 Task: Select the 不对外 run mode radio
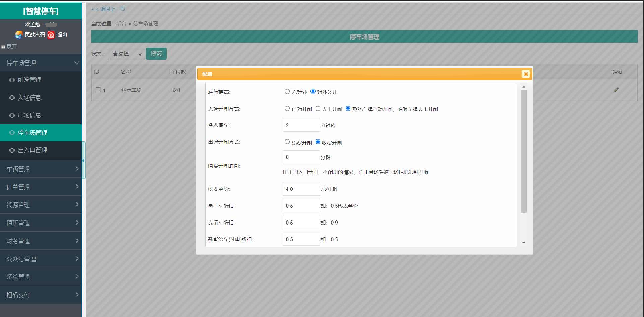[x=287, y=92]
